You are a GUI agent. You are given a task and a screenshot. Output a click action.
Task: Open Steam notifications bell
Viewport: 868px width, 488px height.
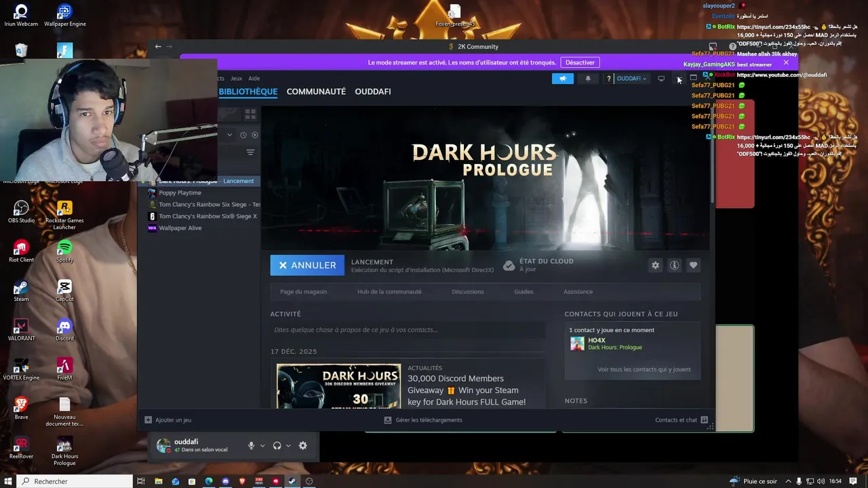tap(588, 79)
